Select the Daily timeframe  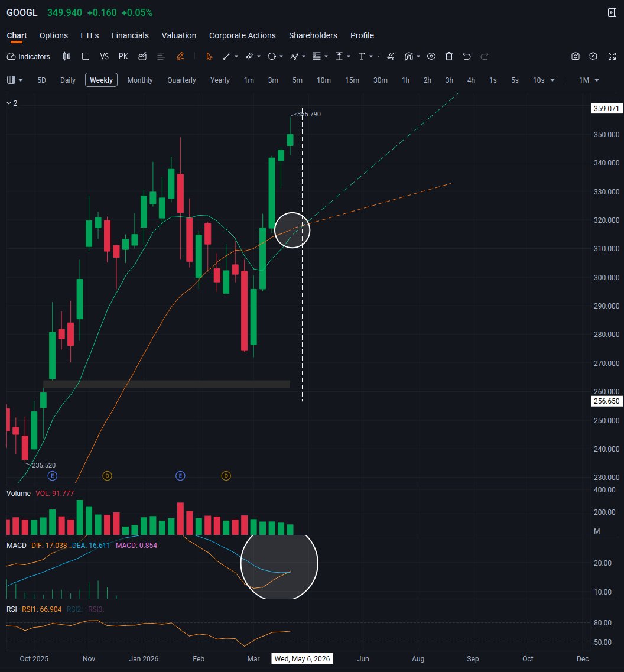point(68,80)
